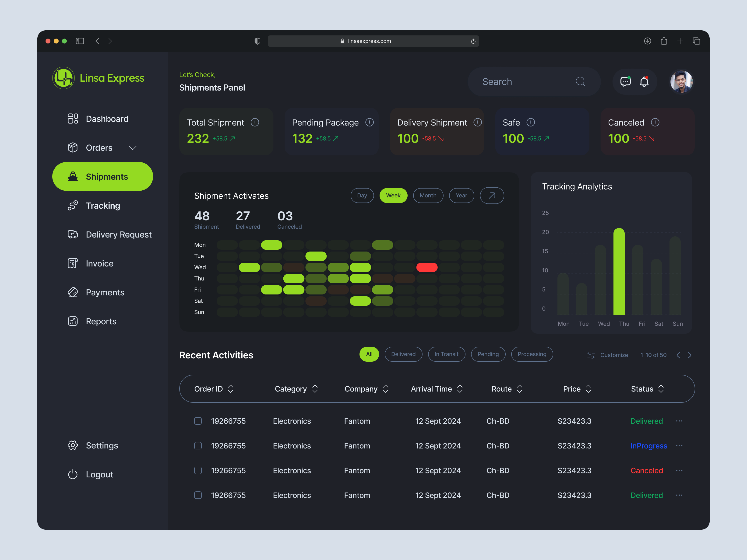Click the Delivery Shipment info icon

(478, 122)
